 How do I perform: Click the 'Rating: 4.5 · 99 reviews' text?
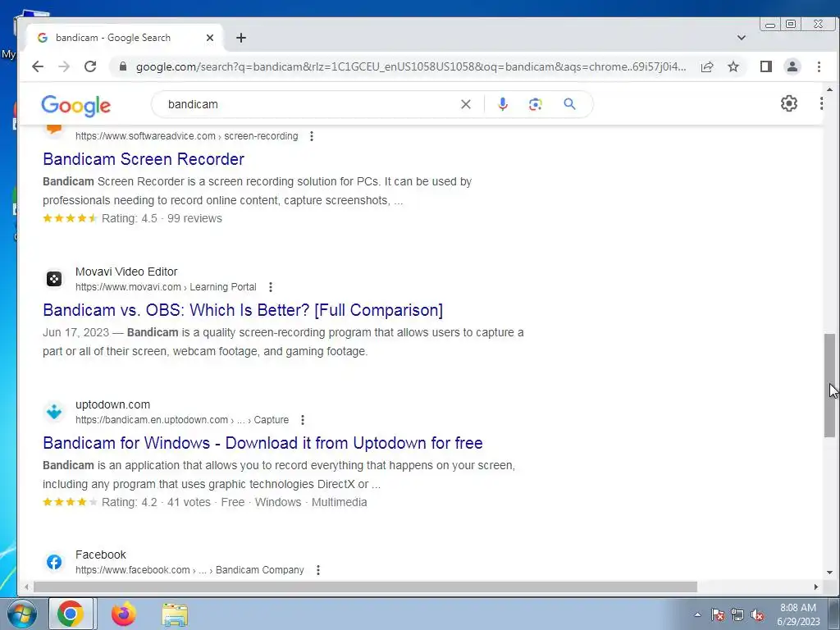[162, 218]
